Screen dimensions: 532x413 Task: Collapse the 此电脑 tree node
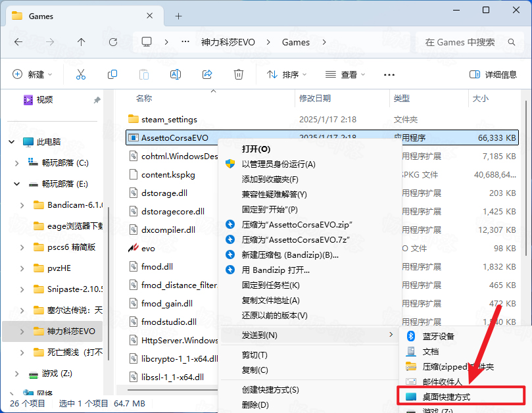click(12, 142)
